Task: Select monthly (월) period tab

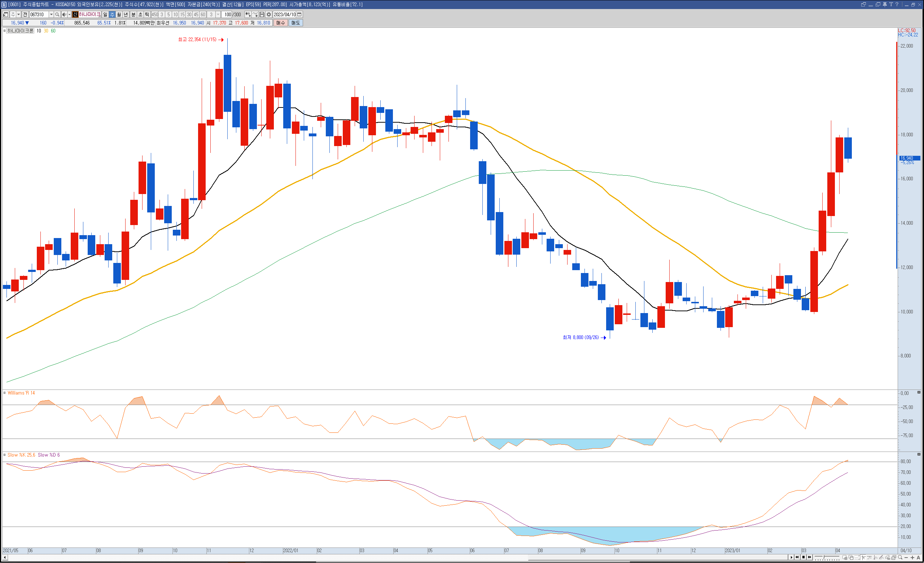Action: 119,15
